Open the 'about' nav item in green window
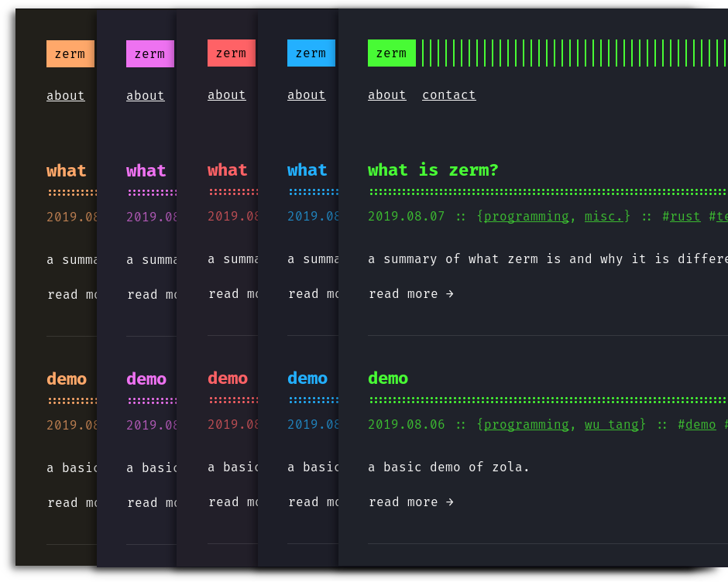 point(386,94)
